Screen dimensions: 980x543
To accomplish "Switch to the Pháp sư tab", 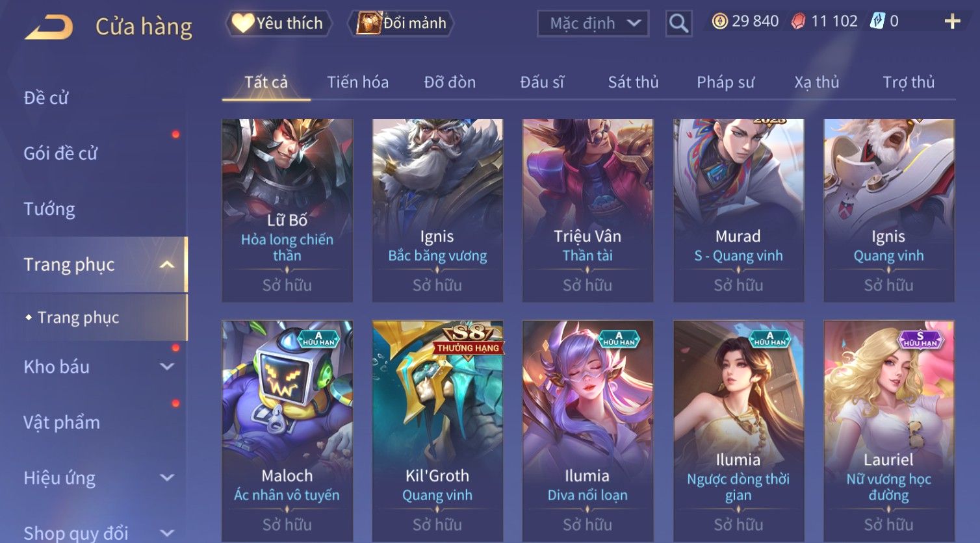I will pyautogui.click(x=725, y=82).
